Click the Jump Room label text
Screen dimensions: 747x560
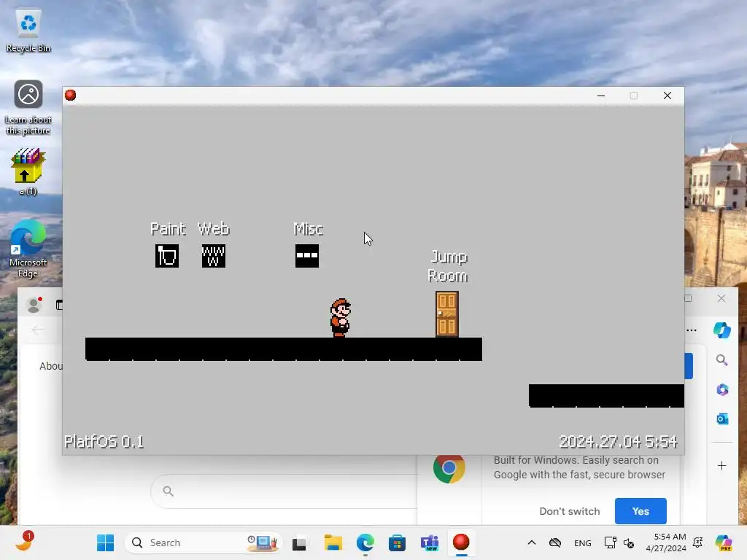click(449, 266)
